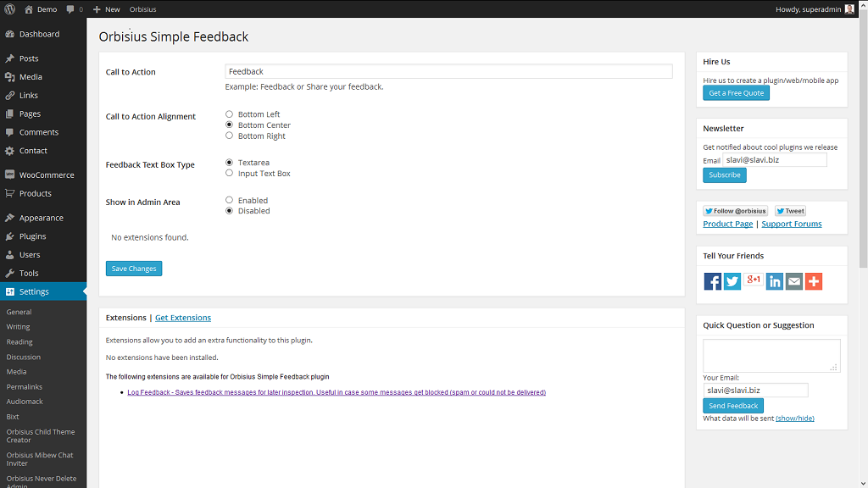Click the Products cart icon
868x488 pixels.
(9, 193)
